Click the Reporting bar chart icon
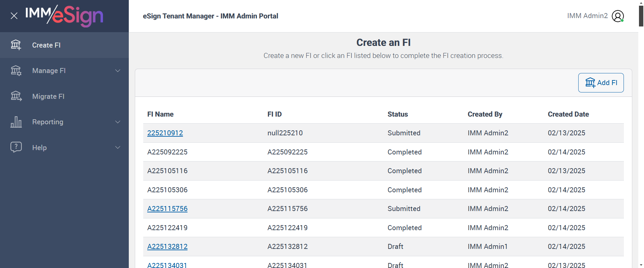Screen dimensions: 644x268 tap(16, 122)
